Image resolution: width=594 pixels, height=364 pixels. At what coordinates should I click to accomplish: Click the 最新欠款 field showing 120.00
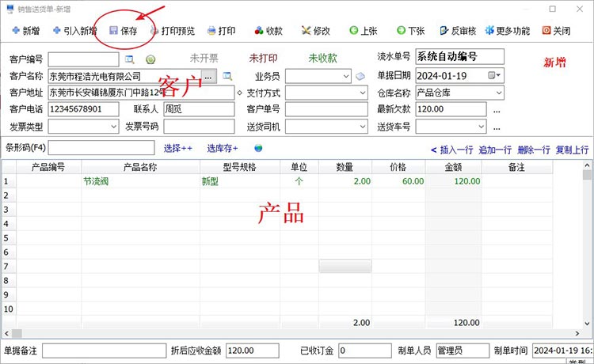[451, 109]
